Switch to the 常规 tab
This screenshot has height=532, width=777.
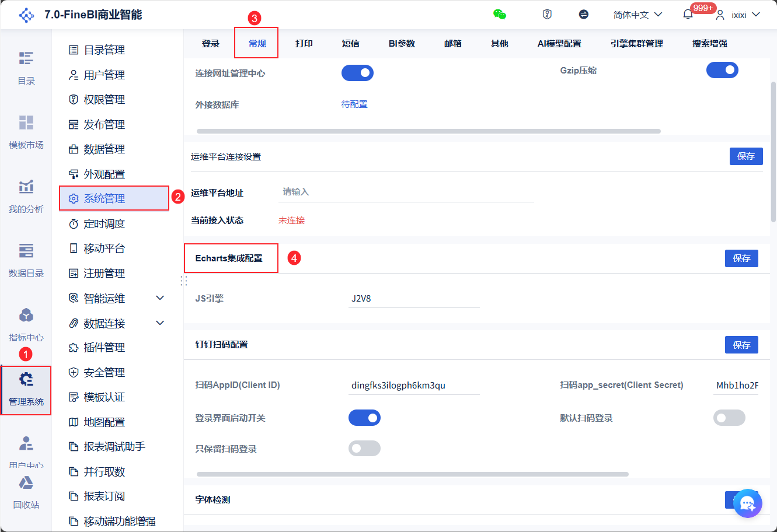click(x=257, y=44)
